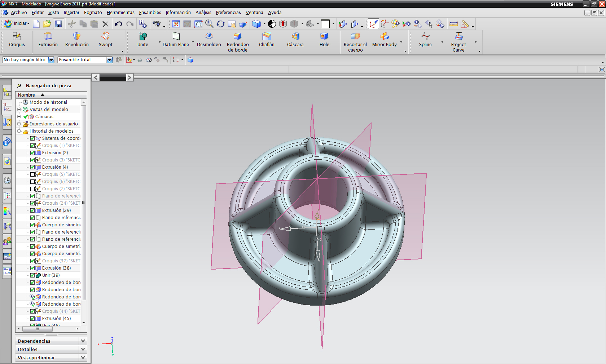Screen dimensions: 606x364
Task: Open the Archivo menu
Action: tap(19, 13)
